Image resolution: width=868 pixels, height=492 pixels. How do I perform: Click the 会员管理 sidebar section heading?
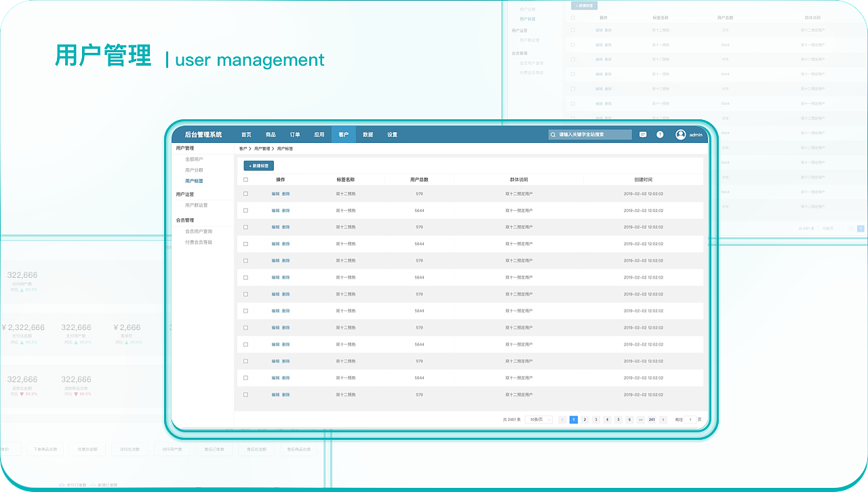(x=185, y=220)
